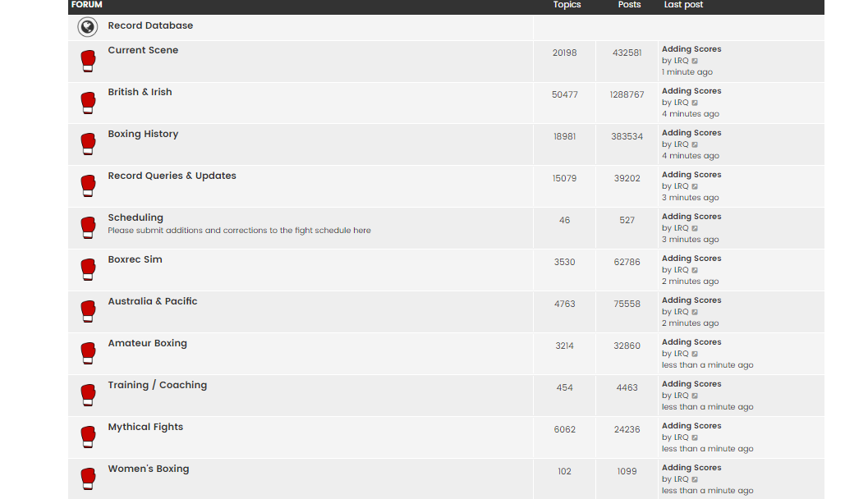
Task: Jump to latest post icon in Mythical Fights row
Action: click(x=695, y=437)
